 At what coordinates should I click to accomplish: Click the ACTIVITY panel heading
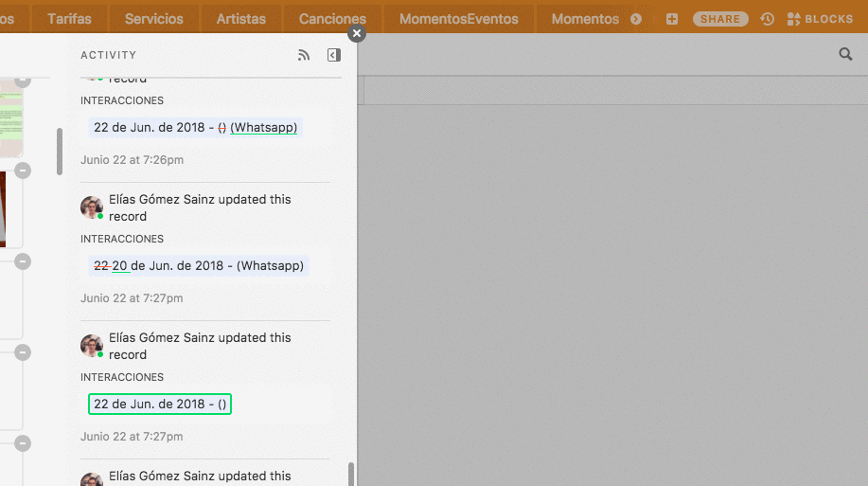[x=109, y=55]
